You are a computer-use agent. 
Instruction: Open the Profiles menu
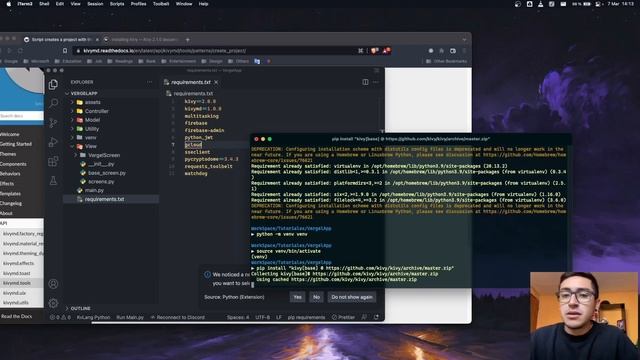click(138, 4)
